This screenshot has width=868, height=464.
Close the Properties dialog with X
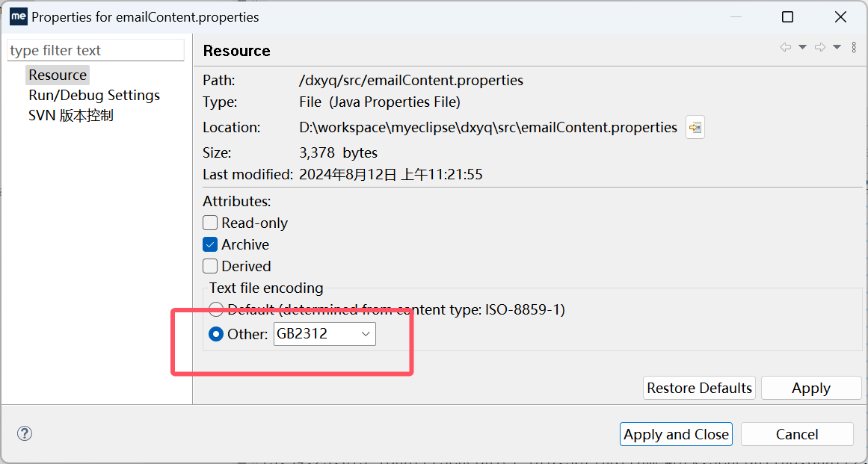(x=840, y=16)
